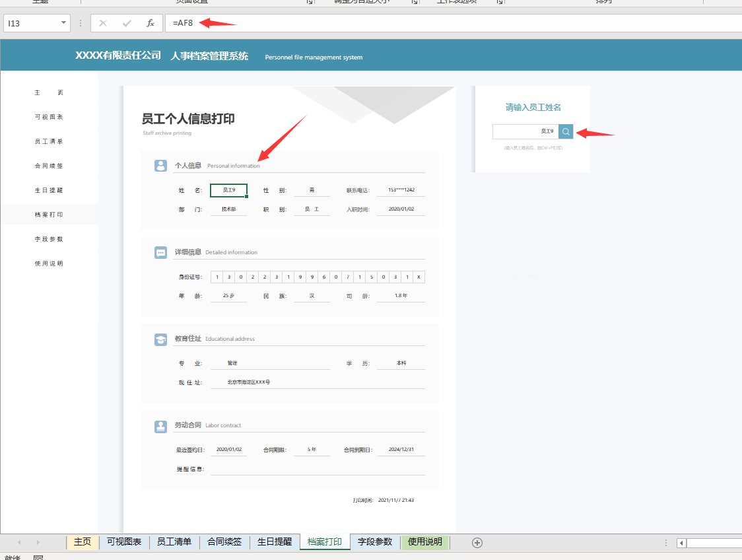Switch to the 生日提醒 sheet tab

[275, 542]
